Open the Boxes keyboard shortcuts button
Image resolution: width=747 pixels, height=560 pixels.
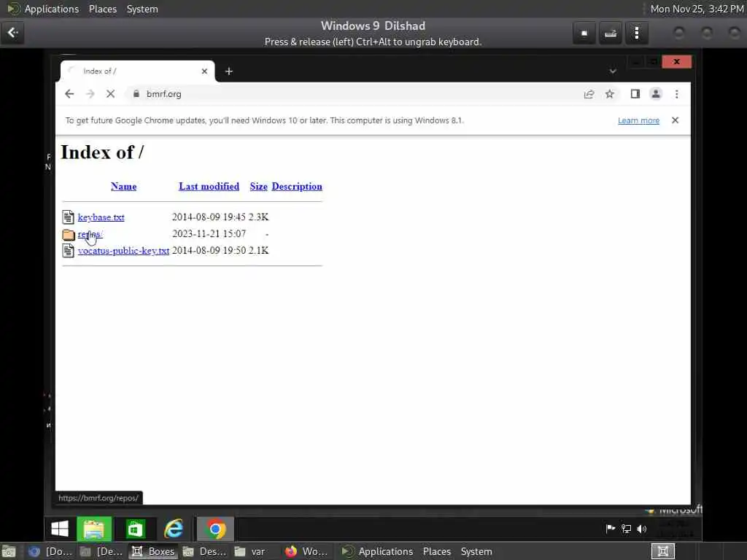pos(611,33)
